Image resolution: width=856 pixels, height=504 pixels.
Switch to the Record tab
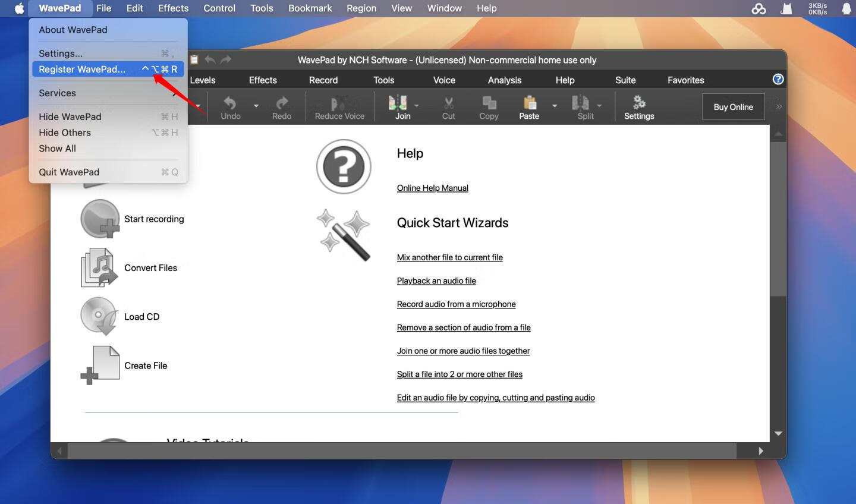pos(323,80)
